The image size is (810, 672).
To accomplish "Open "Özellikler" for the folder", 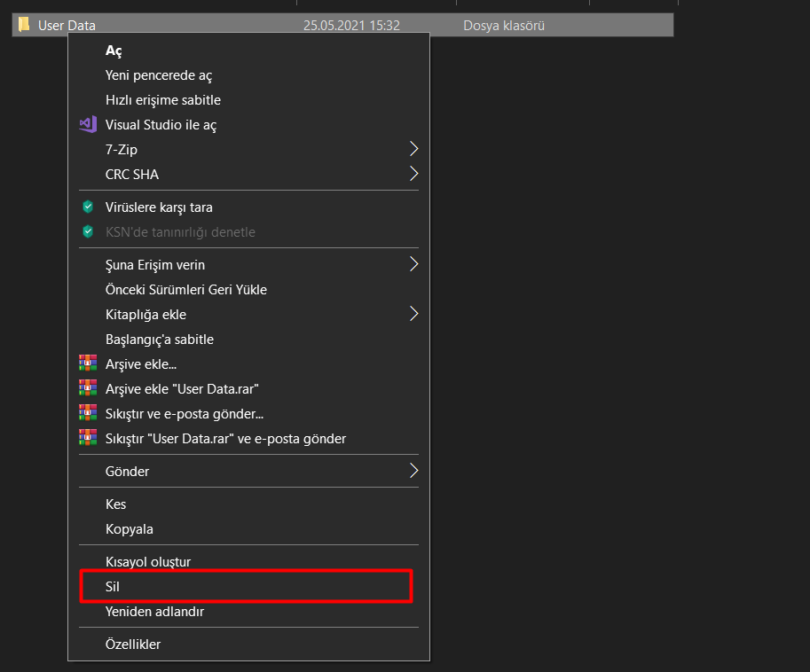I will click(133, 645).
